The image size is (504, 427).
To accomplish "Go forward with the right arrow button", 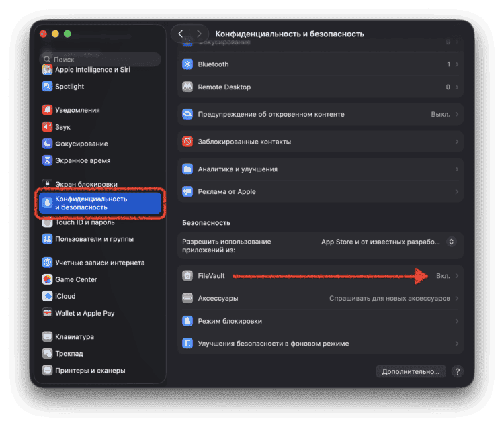I will pos(199,34).
